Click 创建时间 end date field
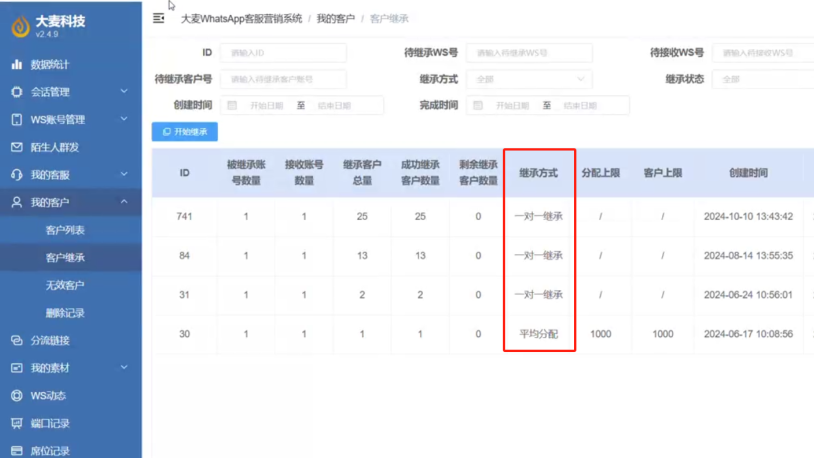The width and height of the screenshot is (814, 458). coord(335,105)
